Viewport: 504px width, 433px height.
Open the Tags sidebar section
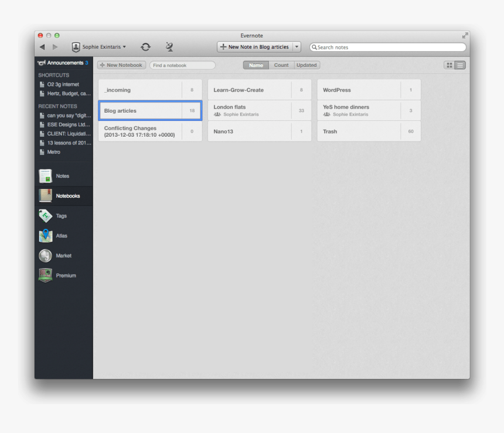pos(64,216)
